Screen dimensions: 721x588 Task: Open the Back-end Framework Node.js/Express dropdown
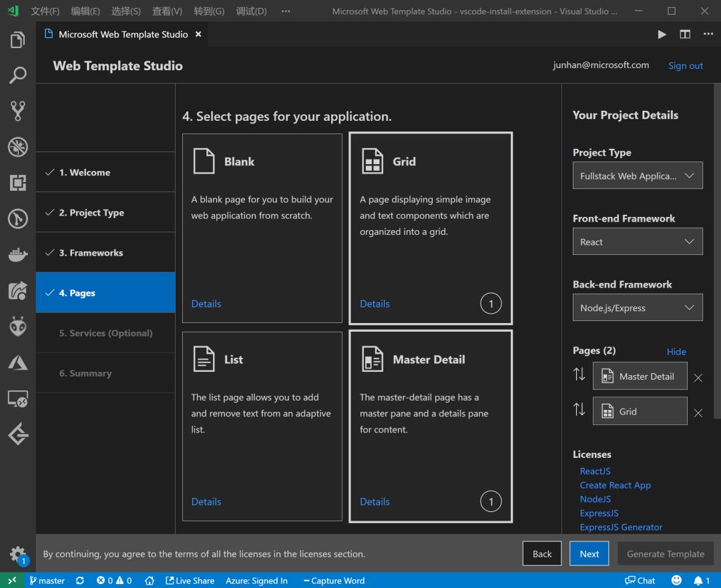638,308
